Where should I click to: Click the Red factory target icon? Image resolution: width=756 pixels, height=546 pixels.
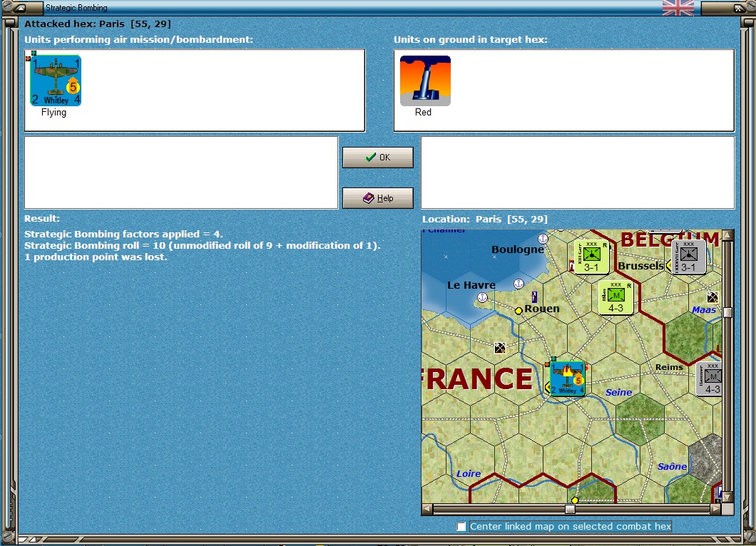pyautogui.click(x=425, y=81)
